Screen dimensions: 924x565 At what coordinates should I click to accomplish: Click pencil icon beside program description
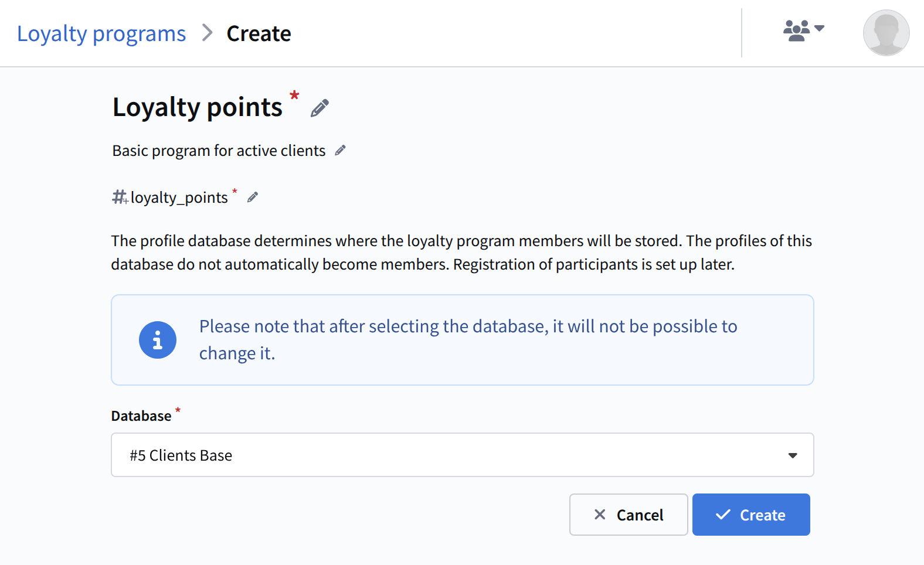[x=340, y=151]
